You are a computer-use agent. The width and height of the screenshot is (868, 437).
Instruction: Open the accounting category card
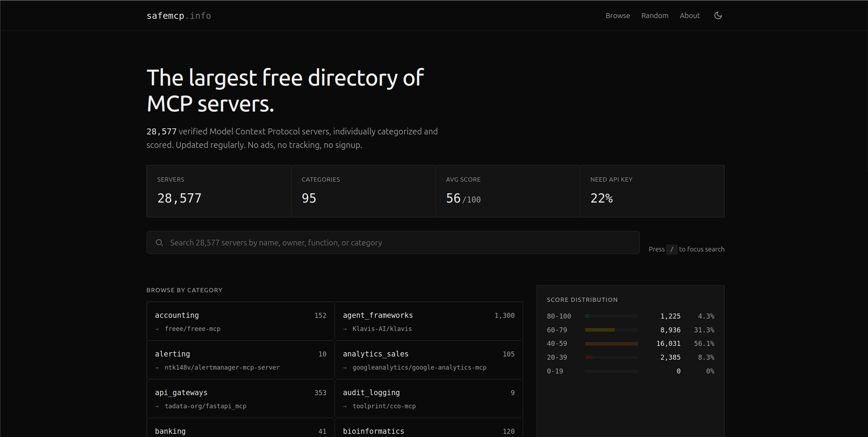point(241,321)
